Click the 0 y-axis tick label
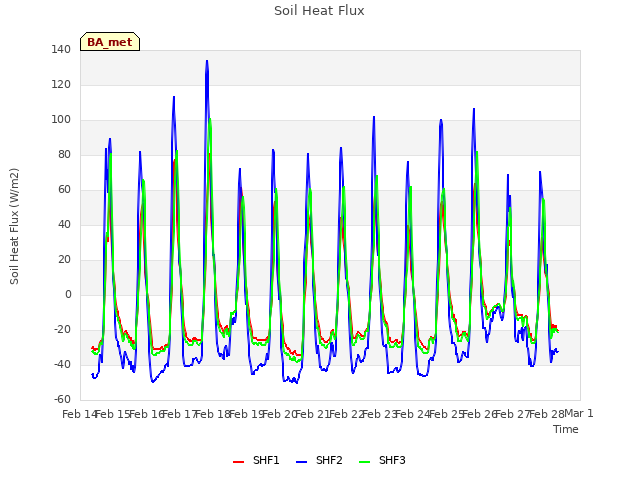This screenshot has height=480, width=640. pyautogui.click(x=68, y=294)
